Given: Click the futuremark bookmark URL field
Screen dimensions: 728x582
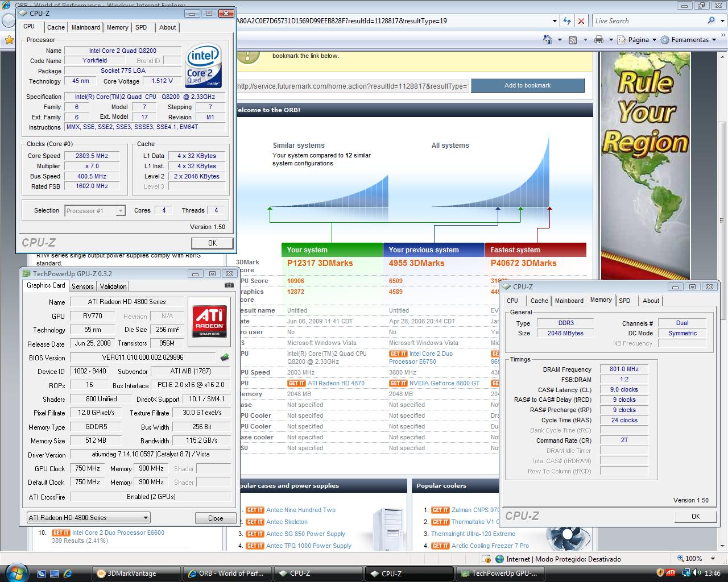Looking at the screenshot, I should tap(353, 86).
